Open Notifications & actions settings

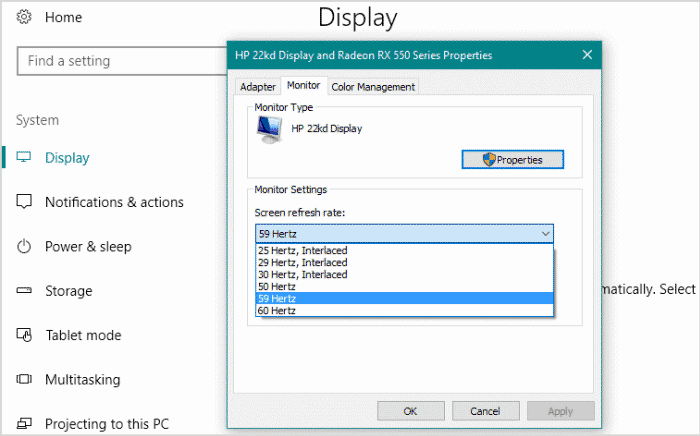point(114,202)
